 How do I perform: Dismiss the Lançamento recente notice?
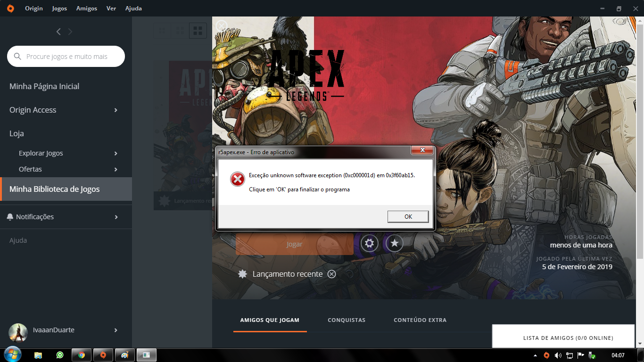click(332, 274)
